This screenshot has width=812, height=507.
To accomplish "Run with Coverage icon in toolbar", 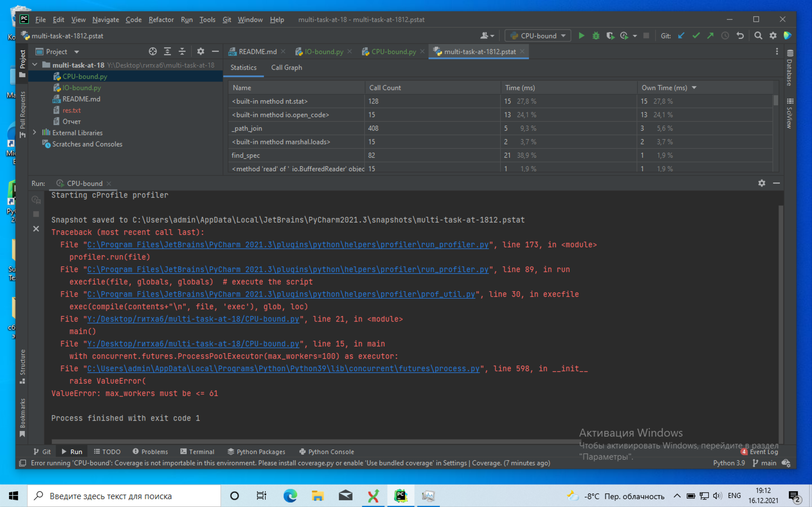I will tap(610, 35).
